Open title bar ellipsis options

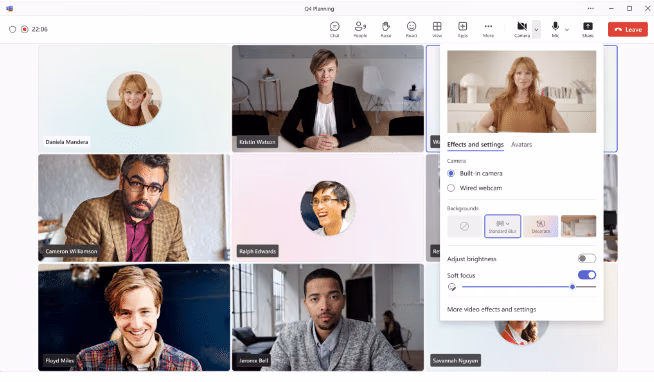coord(591,8)
